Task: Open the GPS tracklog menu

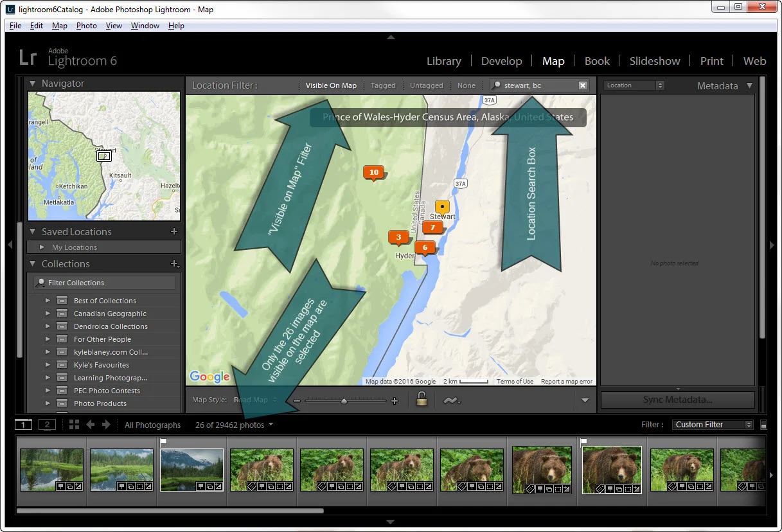Action: 452,400
